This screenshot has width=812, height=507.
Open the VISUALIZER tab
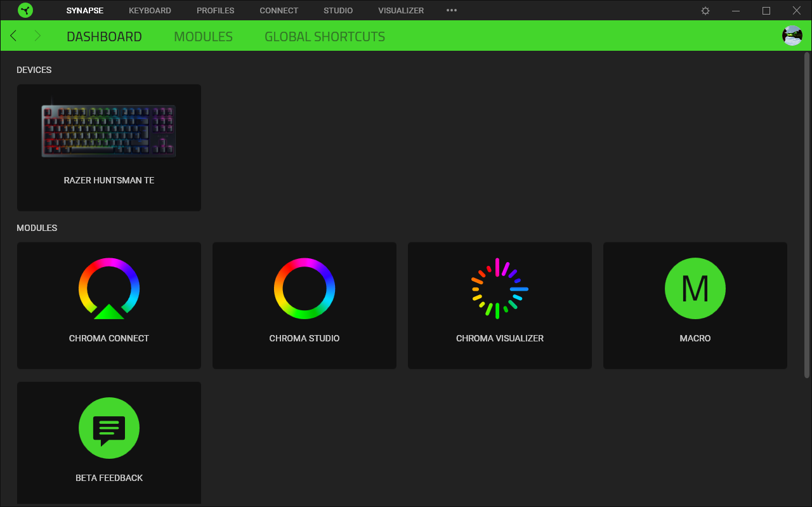pyautogui.click(x=401, y=11)
